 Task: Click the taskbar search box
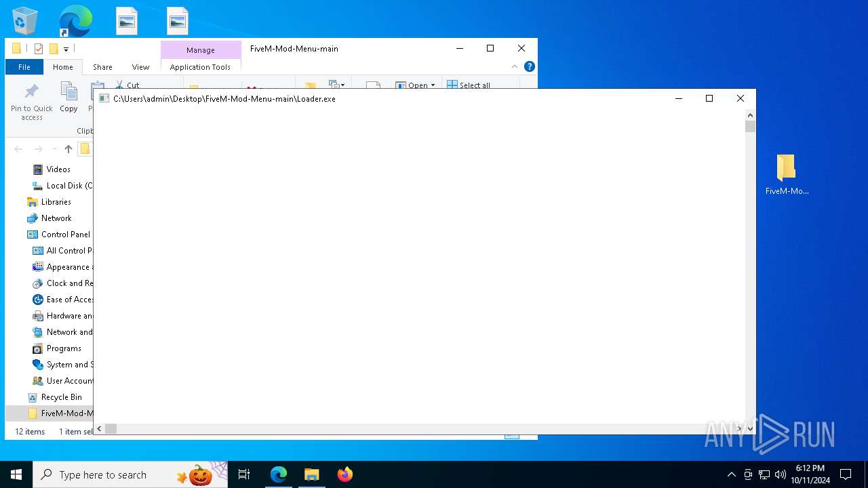[130, 474]
